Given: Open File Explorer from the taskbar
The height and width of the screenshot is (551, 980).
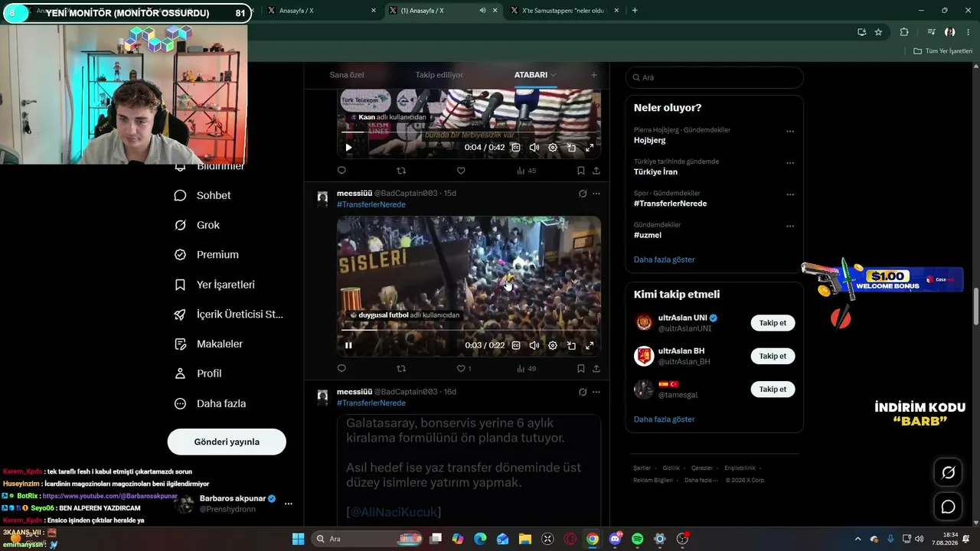Looking at the screenshot, I should pyautogui.click(x=524, y=539).
